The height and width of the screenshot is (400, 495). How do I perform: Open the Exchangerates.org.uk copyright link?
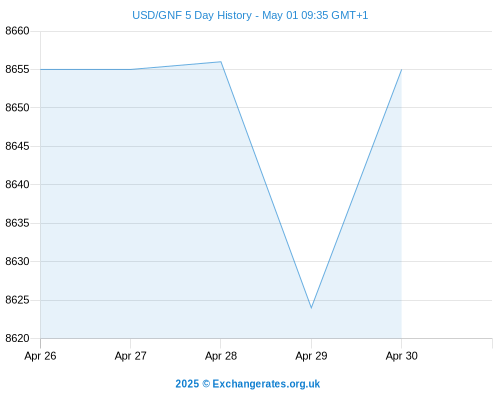(247, 384)
